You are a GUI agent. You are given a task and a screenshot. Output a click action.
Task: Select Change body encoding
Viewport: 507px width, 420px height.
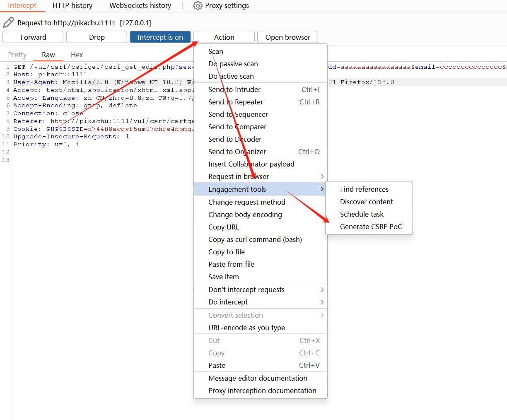(261, 215)
